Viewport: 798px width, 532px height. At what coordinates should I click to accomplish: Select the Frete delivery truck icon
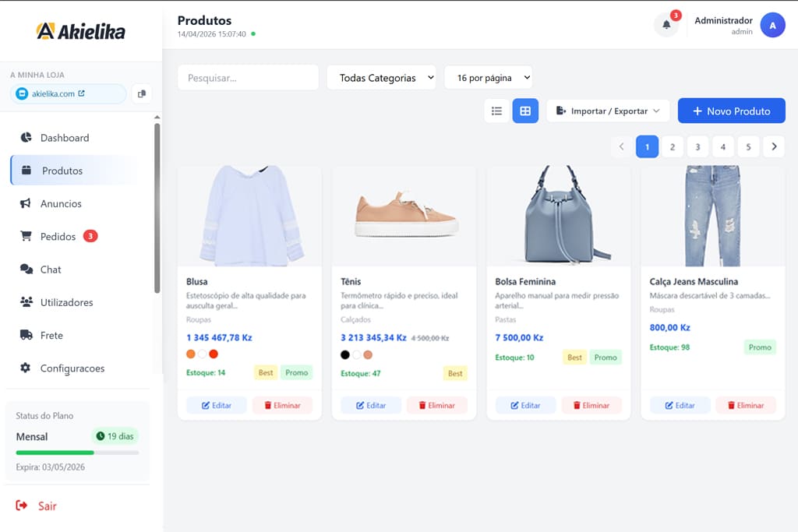[x=26, y=335]
